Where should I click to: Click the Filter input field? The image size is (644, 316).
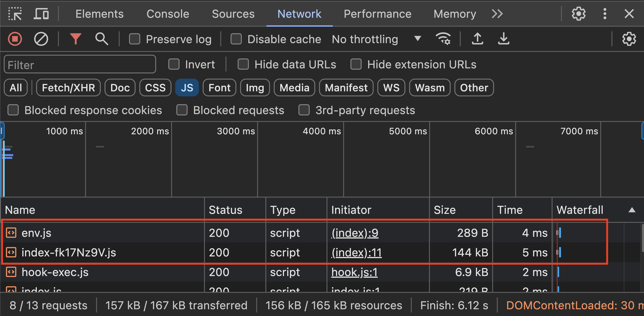pyautogui.click(x=80, y=64)
